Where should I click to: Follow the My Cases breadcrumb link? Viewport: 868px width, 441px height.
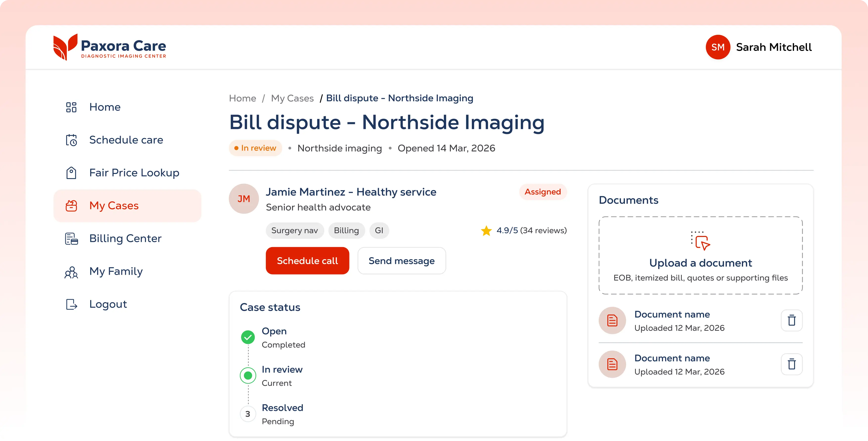[292, 98]
